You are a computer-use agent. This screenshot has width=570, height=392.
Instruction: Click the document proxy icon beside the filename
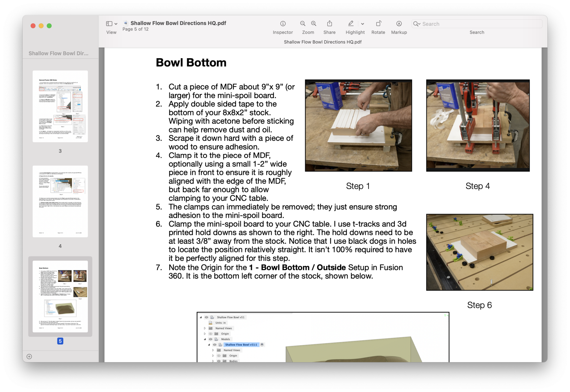[126, 23]
